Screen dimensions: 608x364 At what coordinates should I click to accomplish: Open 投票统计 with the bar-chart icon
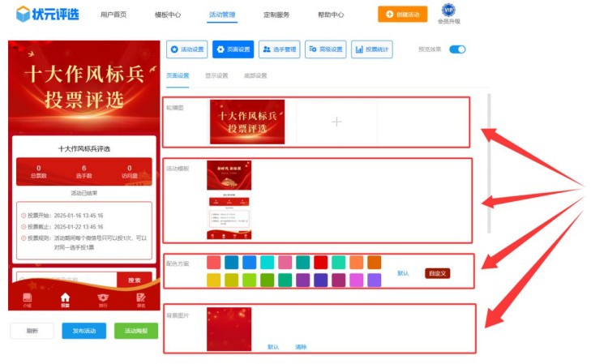click(x=372, y=49)
